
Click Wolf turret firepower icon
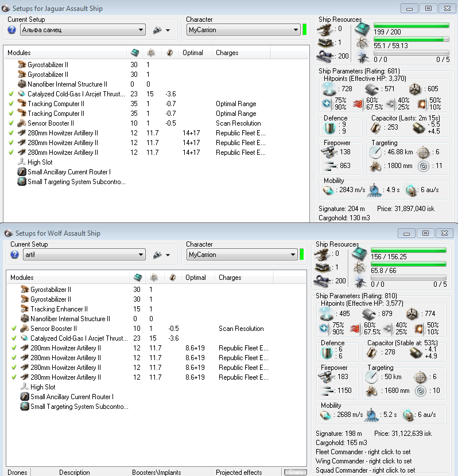coord(326,377)
